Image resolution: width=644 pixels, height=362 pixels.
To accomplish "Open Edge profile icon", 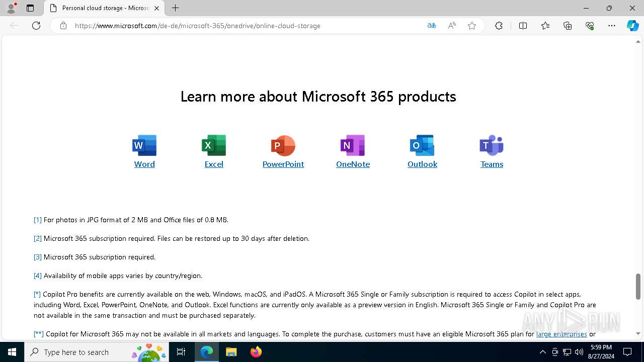I will [11, 8].
